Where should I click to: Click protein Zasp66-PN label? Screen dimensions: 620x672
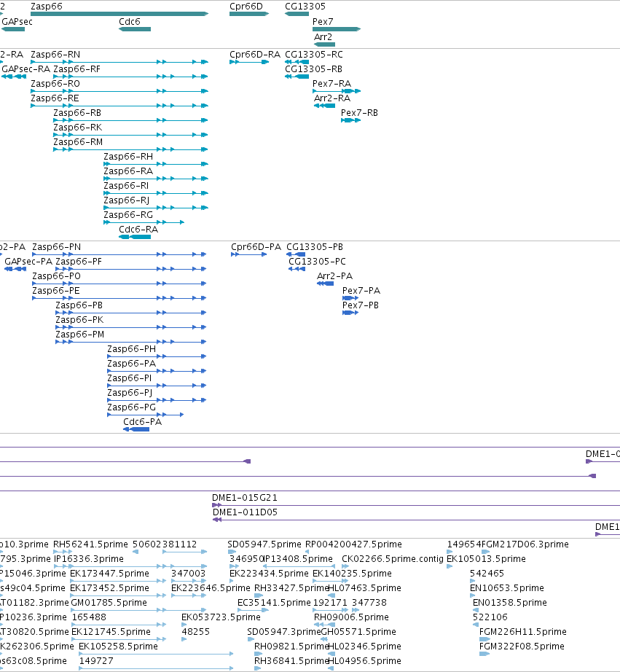(57, 247)
